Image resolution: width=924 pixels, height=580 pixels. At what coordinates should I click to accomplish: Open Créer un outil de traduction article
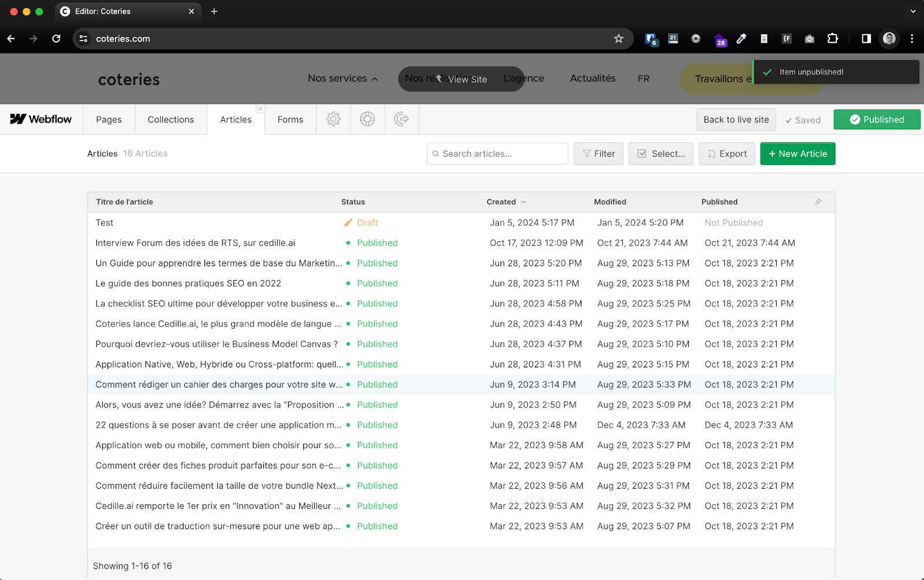tap(218, 526)
